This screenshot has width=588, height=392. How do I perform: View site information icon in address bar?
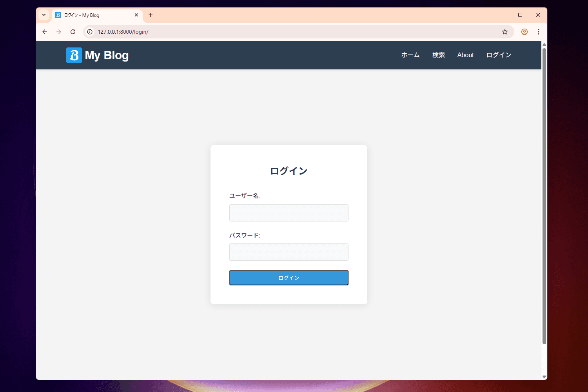point(90,32)
